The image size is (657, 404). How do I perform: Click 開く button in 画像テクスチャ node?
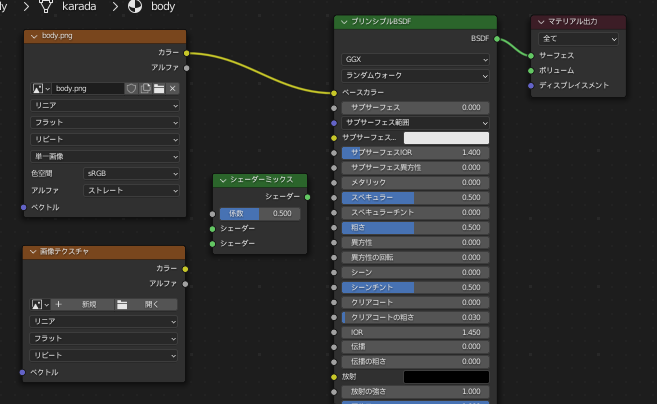point(146,304)
